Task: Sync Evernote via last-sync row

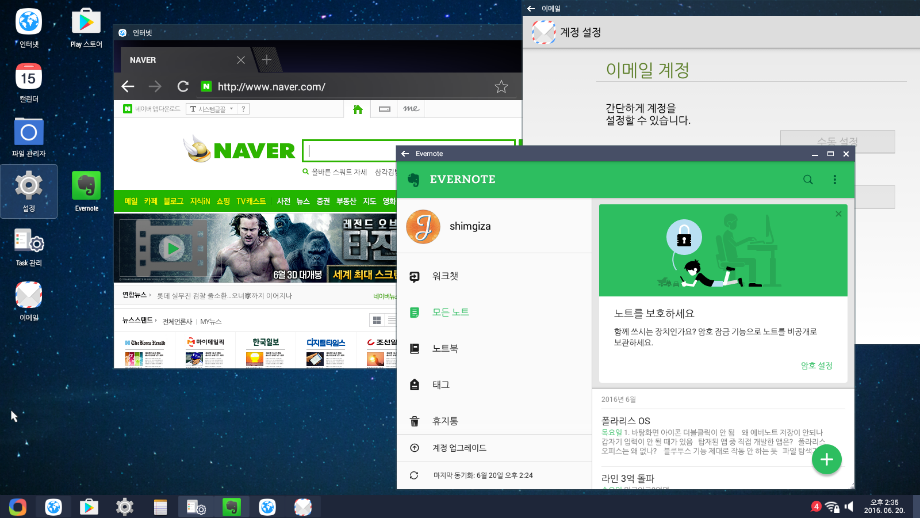Action: click(494, 476)
